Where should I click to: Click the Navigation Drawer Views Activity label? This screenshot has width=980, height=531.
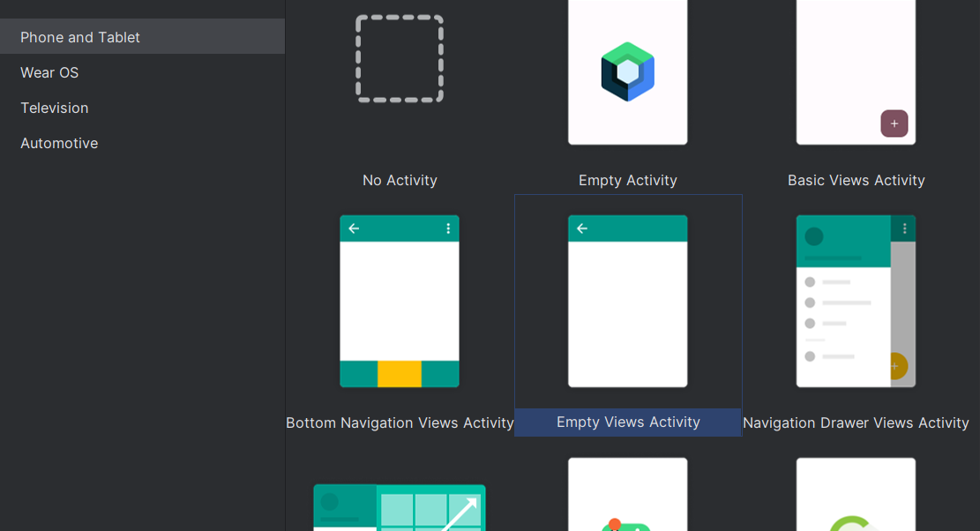[x=857, y=423]
